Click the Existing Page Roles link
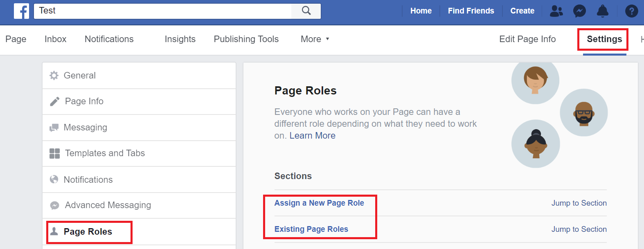 click(311, 229)
